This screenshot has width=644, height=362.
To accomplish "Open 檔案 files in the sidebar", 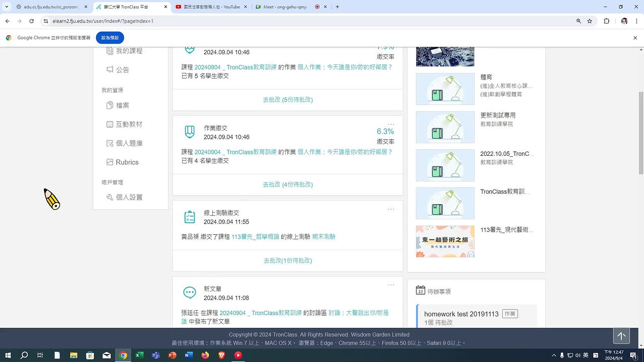I will (118, 106).
